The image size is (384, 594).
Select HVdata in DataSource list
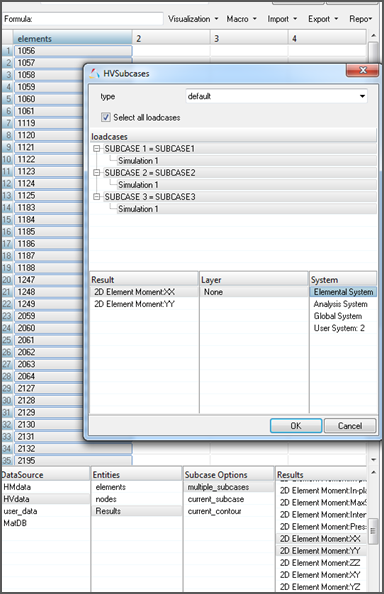pos(45,499)
